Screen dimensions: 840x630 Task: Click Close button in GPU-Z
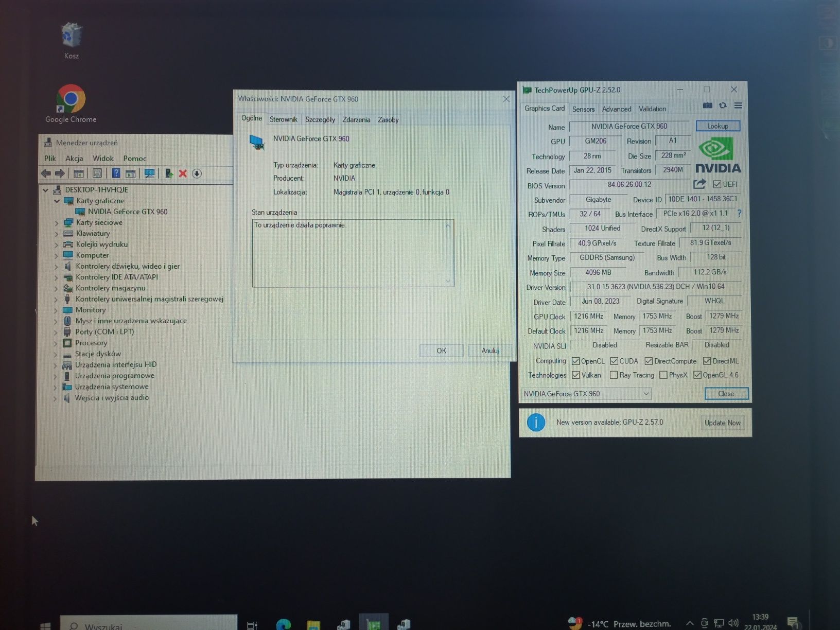pos(726,394)
